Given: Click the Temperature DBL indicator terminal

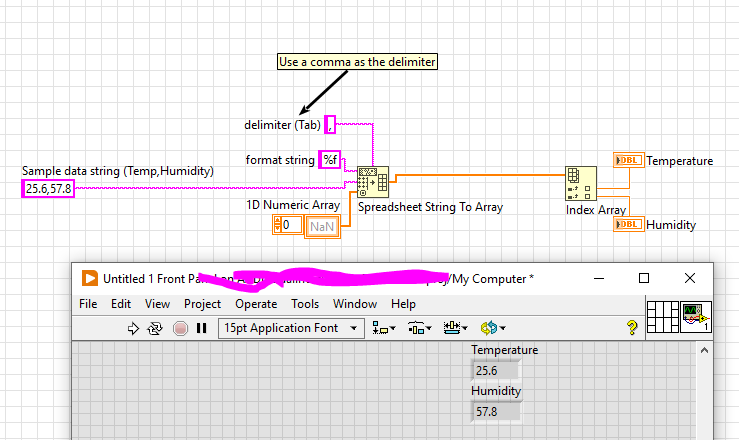Looking at the screenshot, I should (x=628, y=160).
